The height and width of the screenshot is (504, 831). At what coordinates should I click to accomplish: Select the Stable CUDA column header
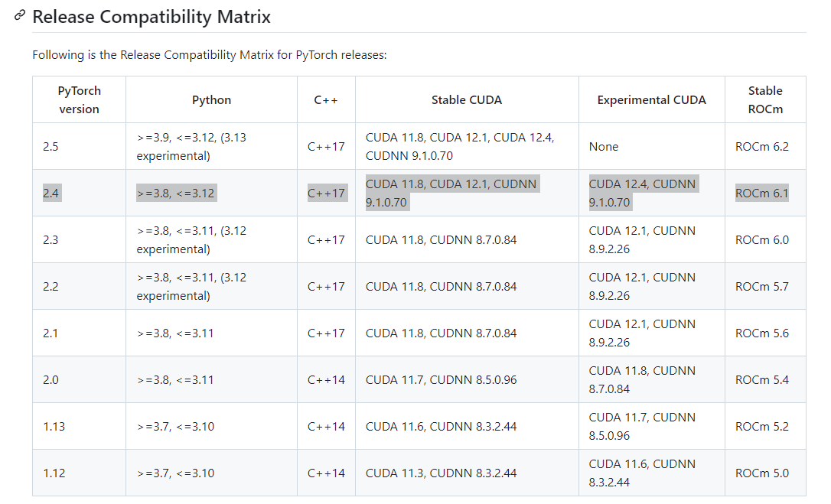coord(467,99)
